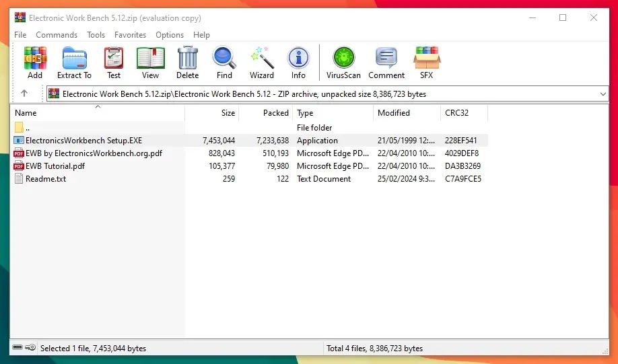This screenshot has width=618, height=364.
Task: Sort by the Name column header
Action: pyautogui.click(x=98, y=113)
